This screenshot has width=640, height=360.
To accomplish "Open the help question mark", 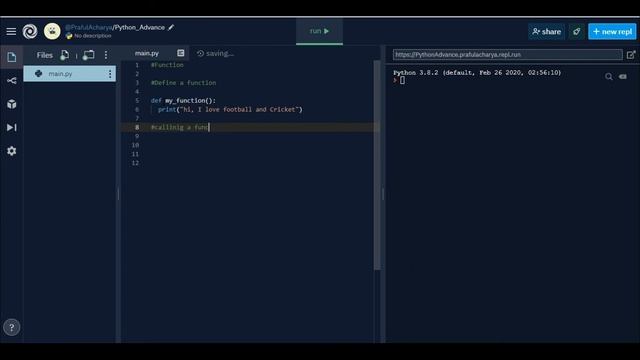I will pos(11,327).
